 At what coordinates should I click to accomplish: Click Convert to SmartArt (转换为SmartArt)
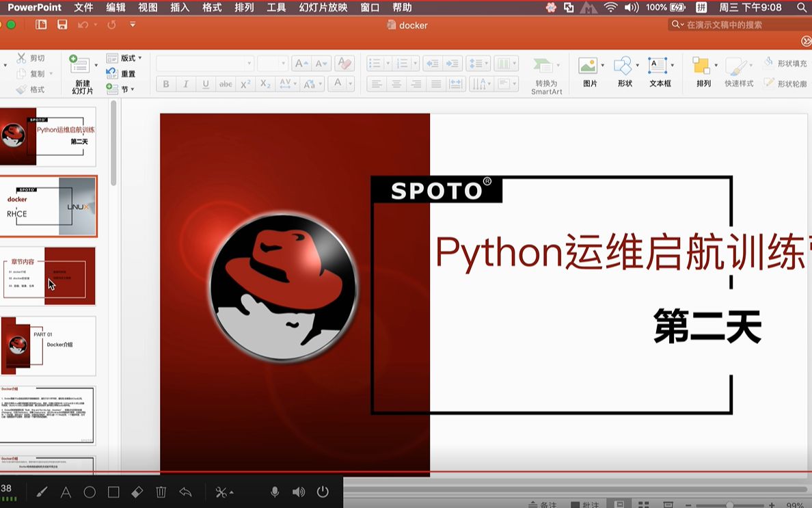546,76
